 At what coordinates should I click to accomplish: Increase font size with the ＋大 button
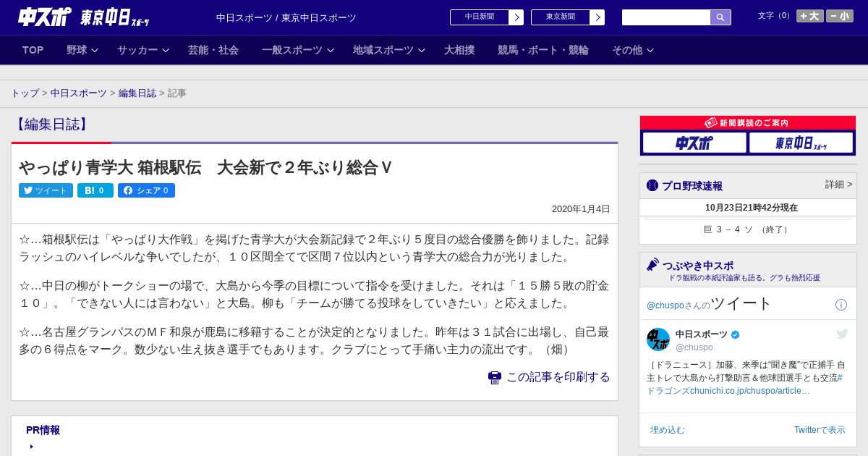810,16
